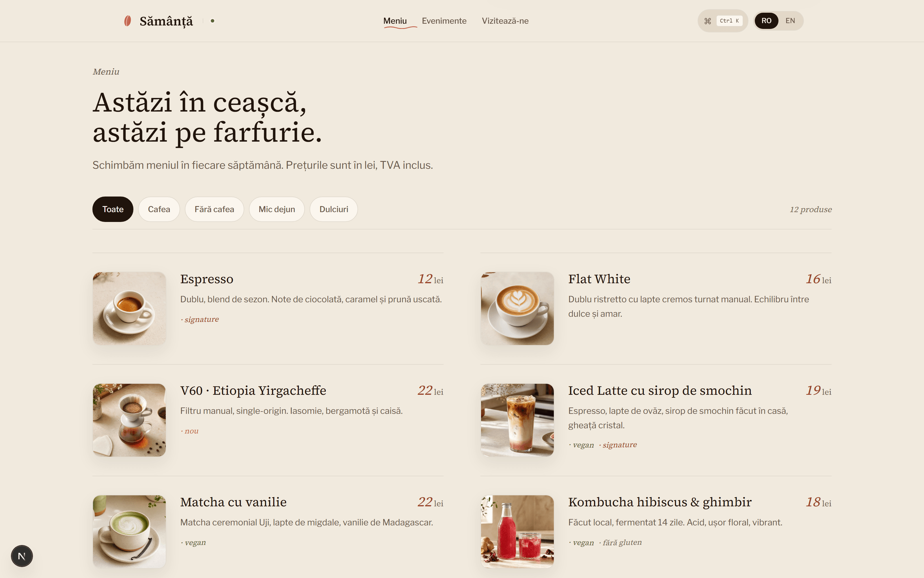Click the Espresso description text
Image resolution: width=924 pixels, height=578 pixels.
311,299
